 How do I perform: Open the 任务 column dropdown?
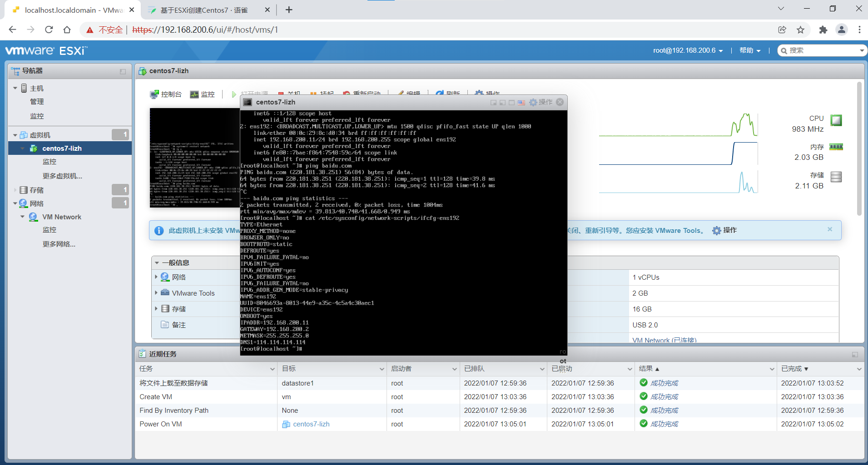[x=273, y=369]
